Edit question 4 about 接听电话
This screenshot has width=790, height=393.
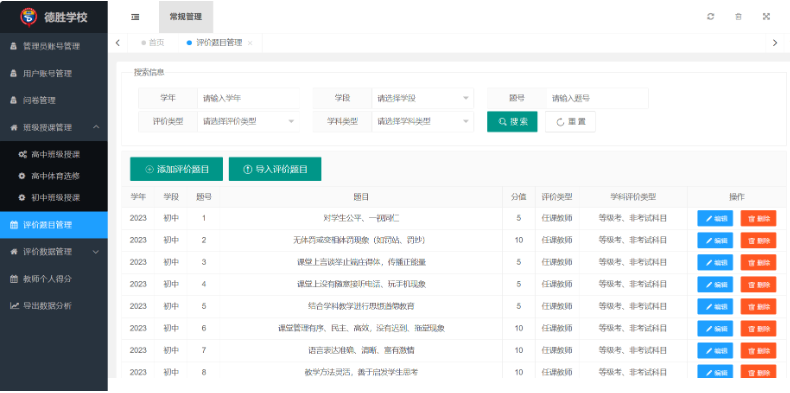[715, 285]
